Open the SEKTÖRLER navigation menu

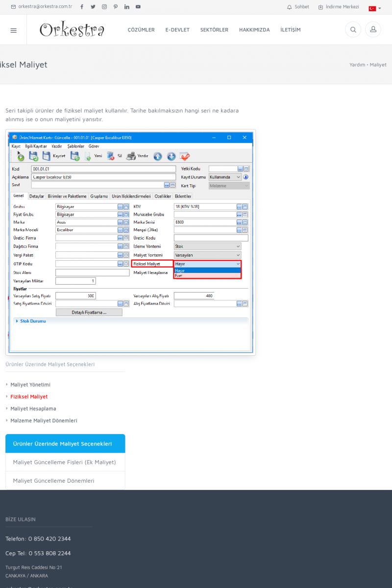pyautogui.click(x=214, y=30)
